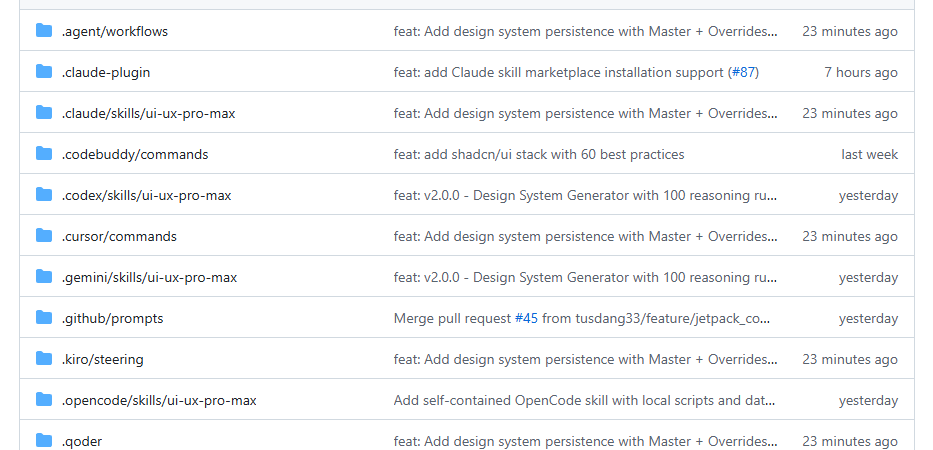Open the shadcn/ui stack commit message
This screenshot has width=933, height=450.
coord(538,154)
